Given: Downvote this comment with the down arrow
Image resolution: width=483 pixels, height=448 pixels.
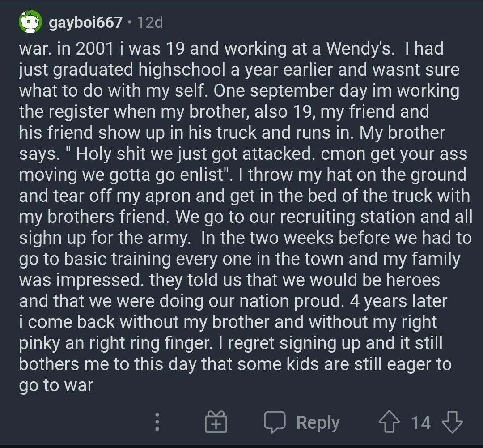Looking at the screenshot, I should coord(452,422).
